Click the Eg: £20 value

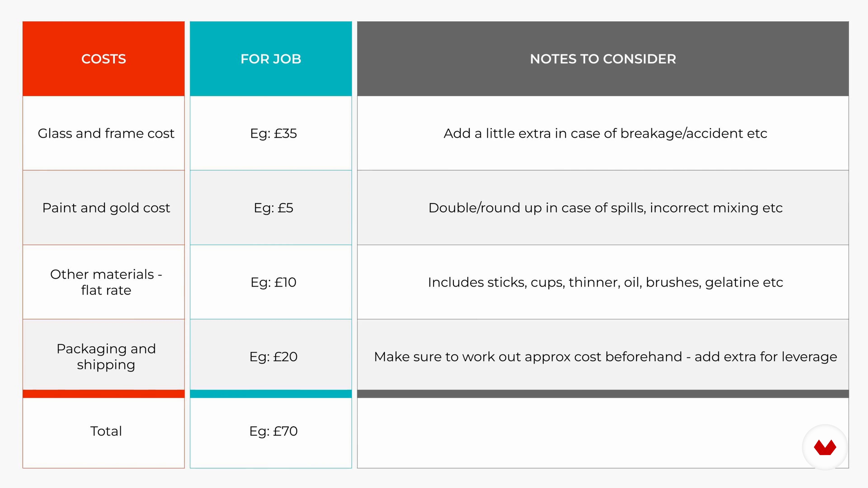point(273,357)
